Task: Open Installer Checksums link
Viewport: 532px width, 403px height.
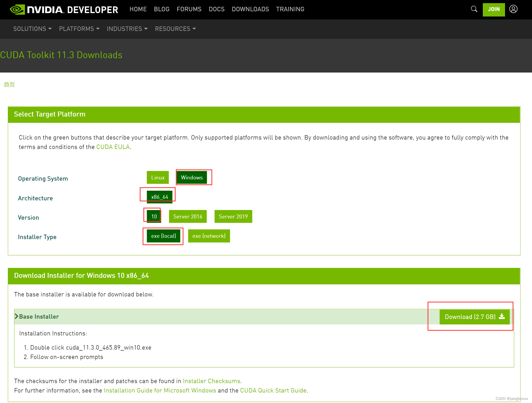Action: point(211,381)
